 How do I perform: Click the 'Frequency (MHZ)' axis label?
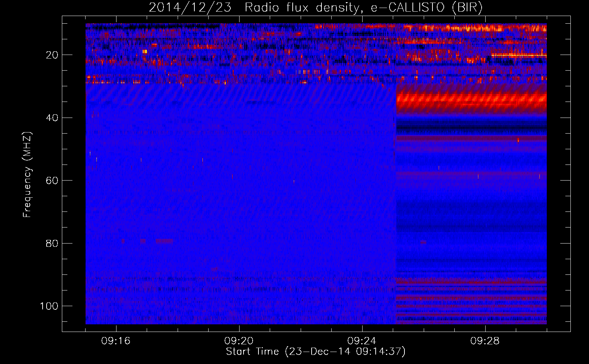click(27, 175)
